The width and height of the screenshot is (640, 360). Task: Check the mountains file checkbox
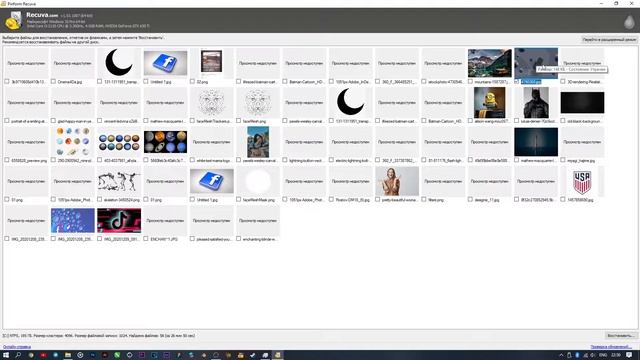(x=470, y=82)
